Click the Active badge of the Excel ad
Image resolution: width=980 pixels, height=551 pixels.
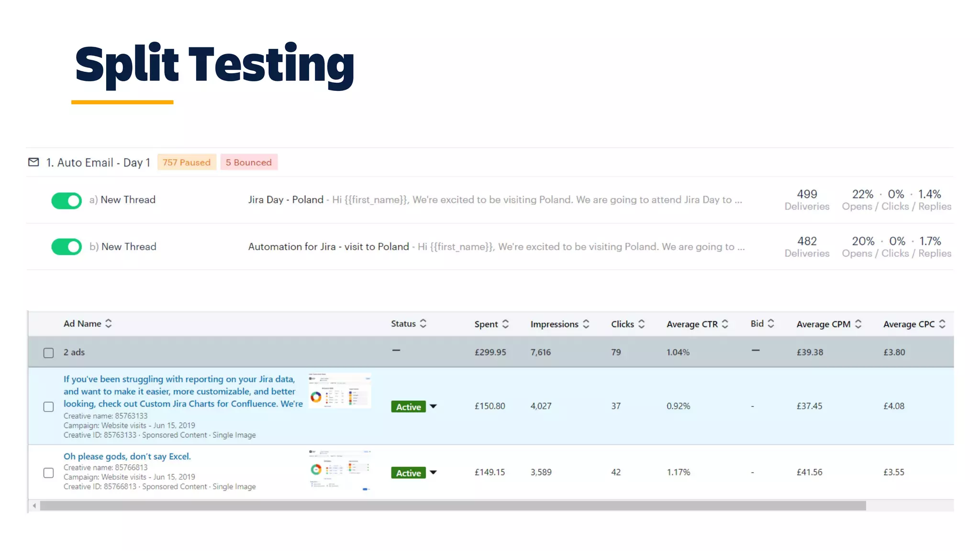point(408,473)
